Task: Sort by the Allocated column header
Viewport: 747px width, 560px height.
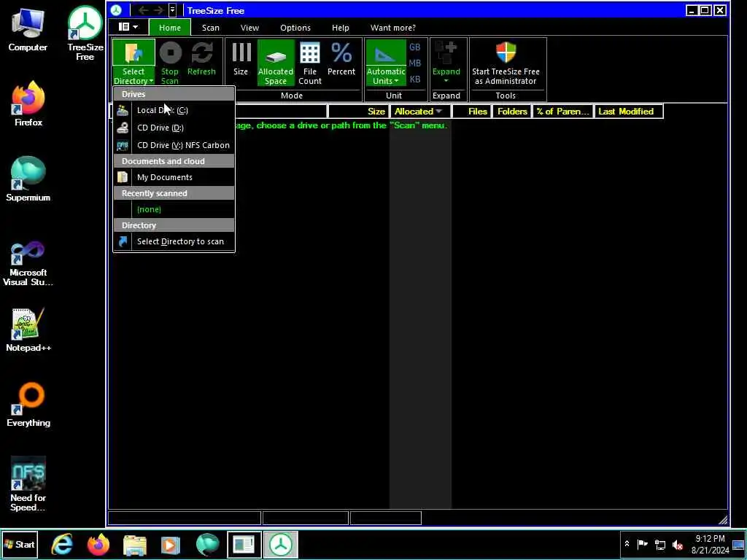Action: point(419,112)
